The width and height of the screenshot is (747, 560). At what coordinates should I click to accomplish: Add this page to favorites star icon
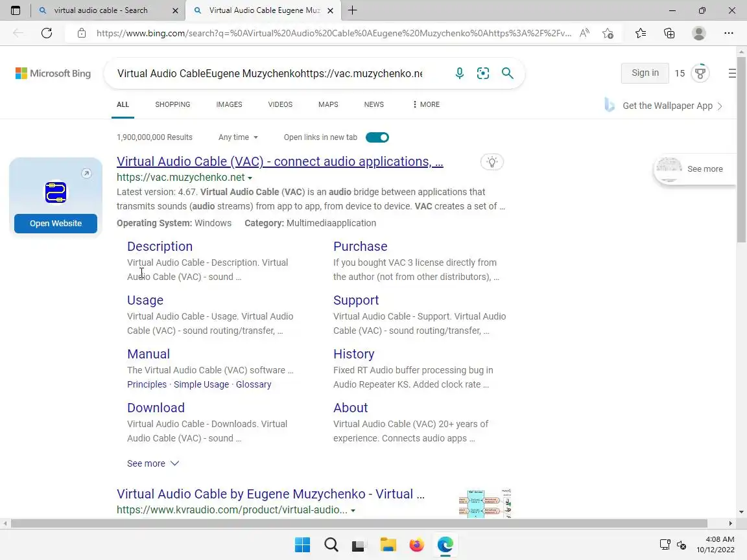[x=608, y=33]
